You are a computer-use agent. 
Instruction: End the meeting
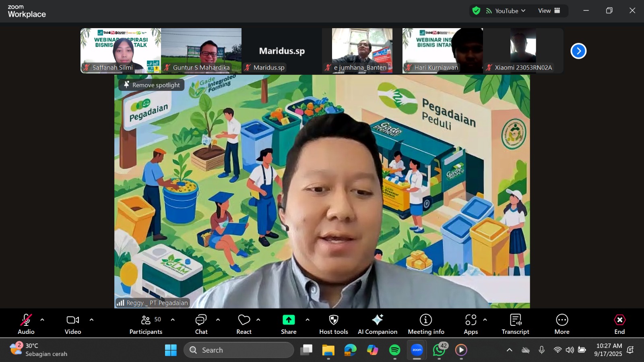pyautogui.click(x=619, y=324)
